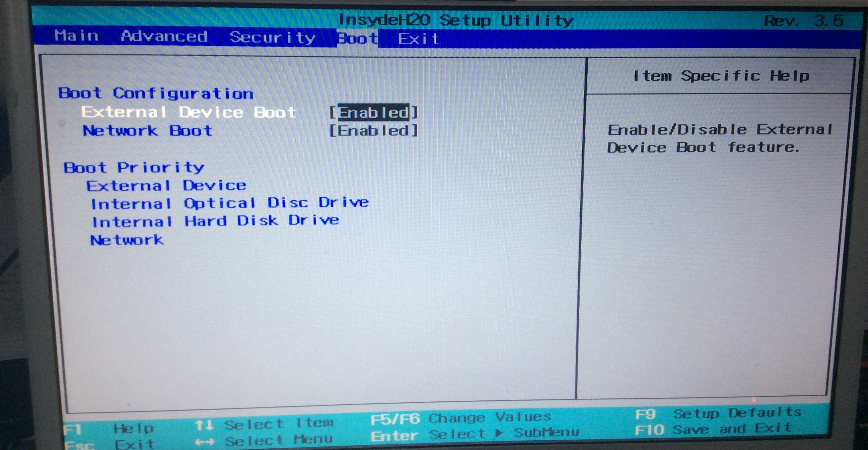Click the left-right arrows Select Menu icon
This screenshot has width=868, height=450.
(204, 442)
